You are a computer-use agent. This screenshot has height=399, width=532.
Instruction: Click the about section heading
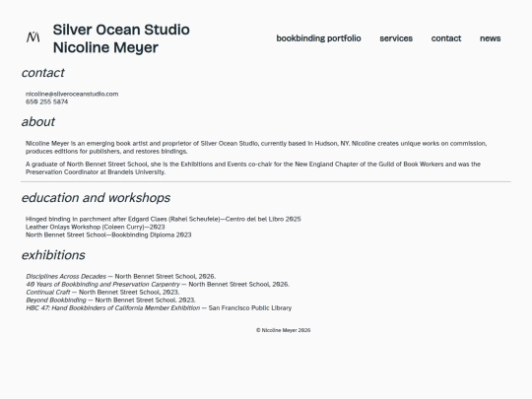click(38, 122)
